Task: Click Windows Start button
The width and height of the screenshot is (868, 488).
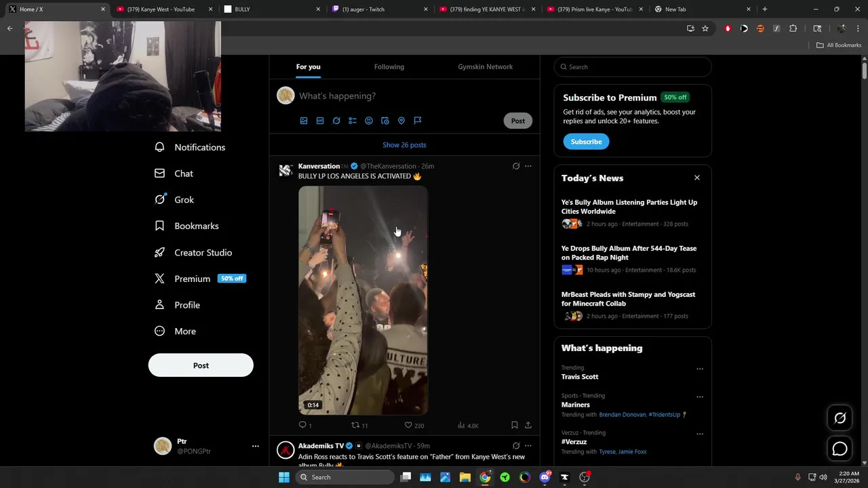Action: tap(284, 477)
